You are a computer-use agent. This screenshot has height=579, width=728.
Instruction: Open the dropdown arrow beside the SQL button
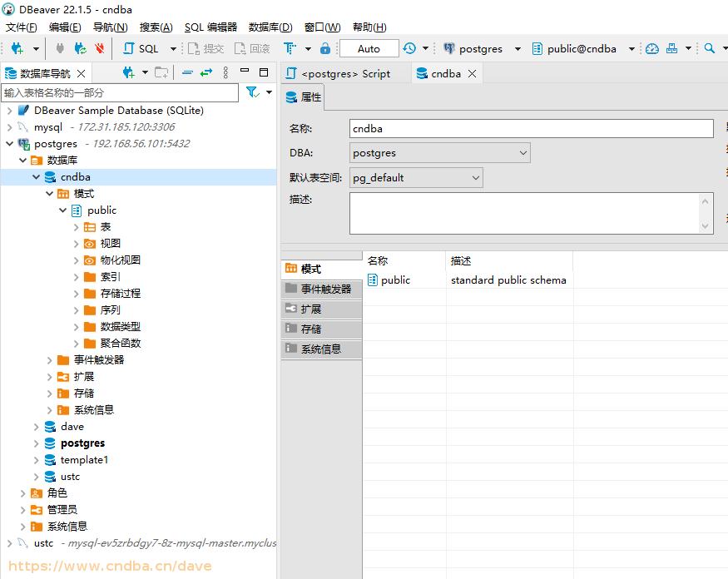pos(173,48)
